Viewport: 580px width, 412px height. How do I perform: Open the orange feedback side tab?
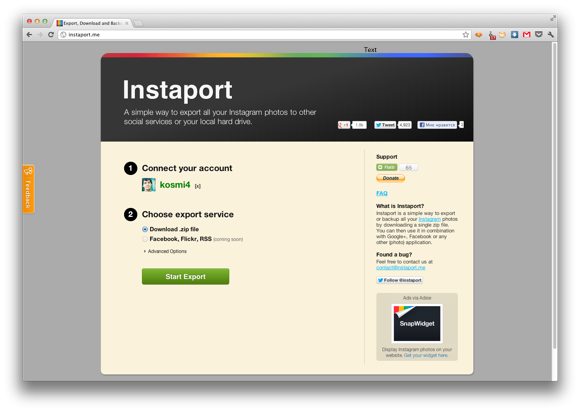pos(28,189)
